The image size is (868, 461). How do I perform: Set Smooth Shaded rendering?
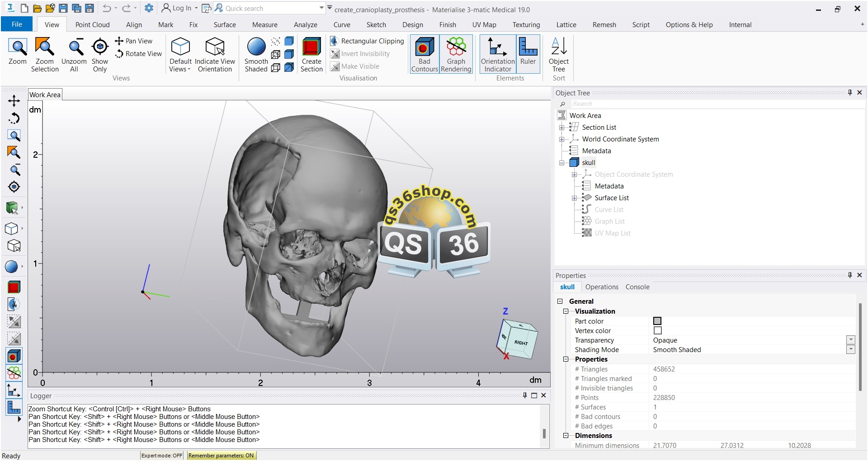point(256,55)
